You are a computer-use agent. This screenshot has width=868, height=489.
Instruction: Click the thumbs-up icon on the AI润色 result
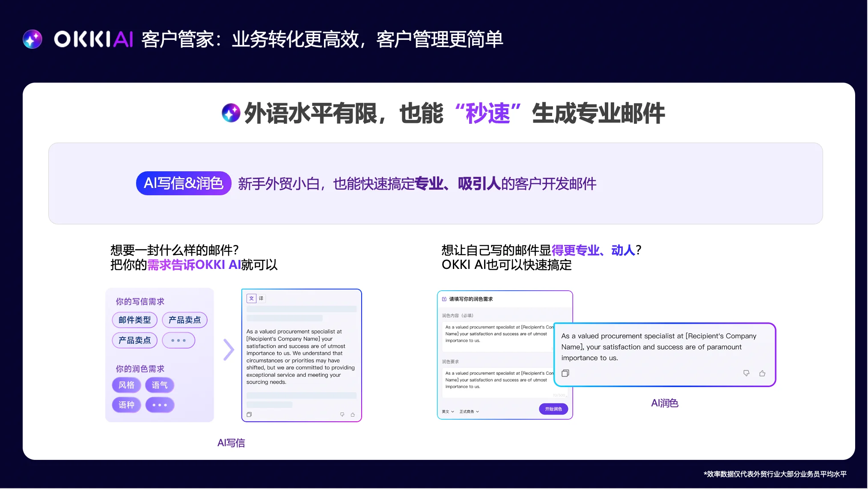point(762,373)
